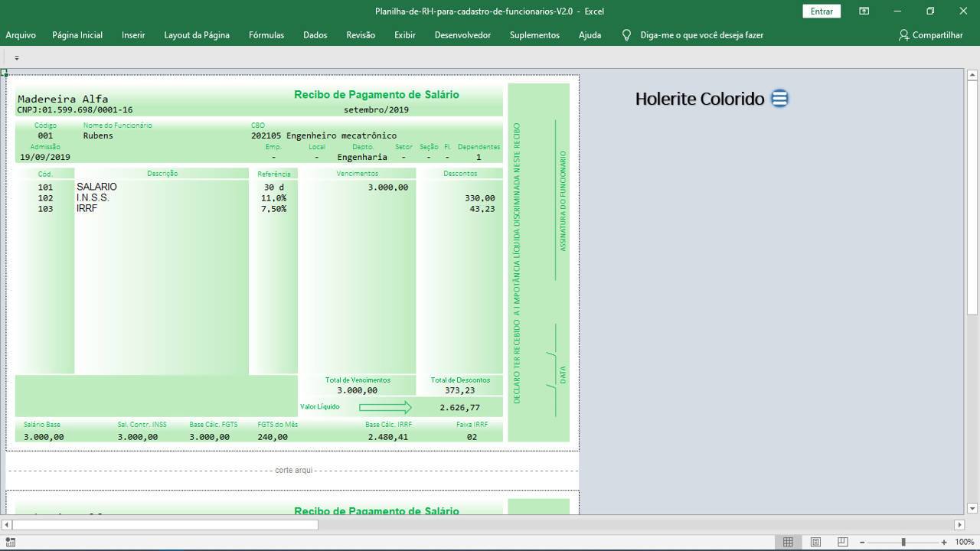Viewport: 980px width, 551px height.
Task: Click the net value 2.626,77
Action: 459,408
